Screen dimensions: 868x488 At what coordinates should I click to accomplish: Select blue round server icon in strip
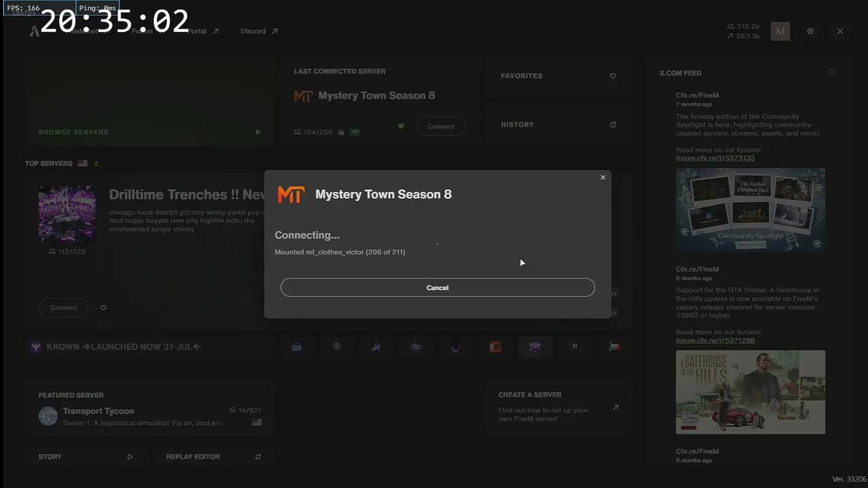click(297, 347)
